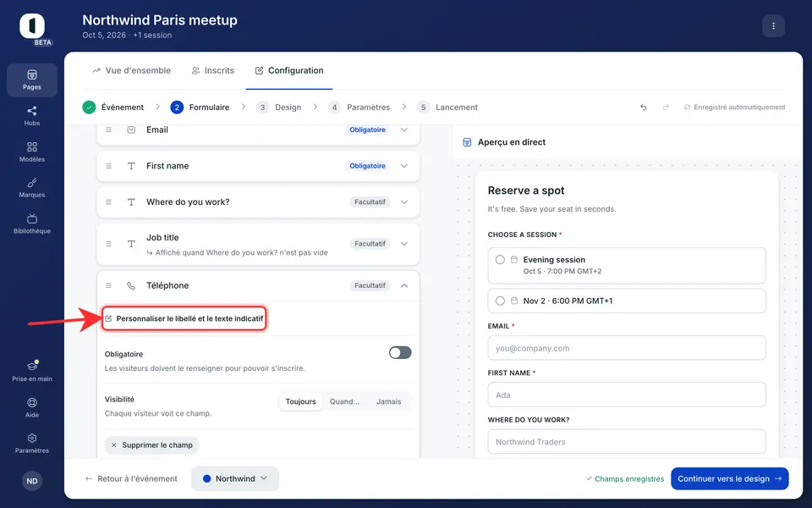
Task: Click the envelope icon of Email field
Action: point(131,130)
